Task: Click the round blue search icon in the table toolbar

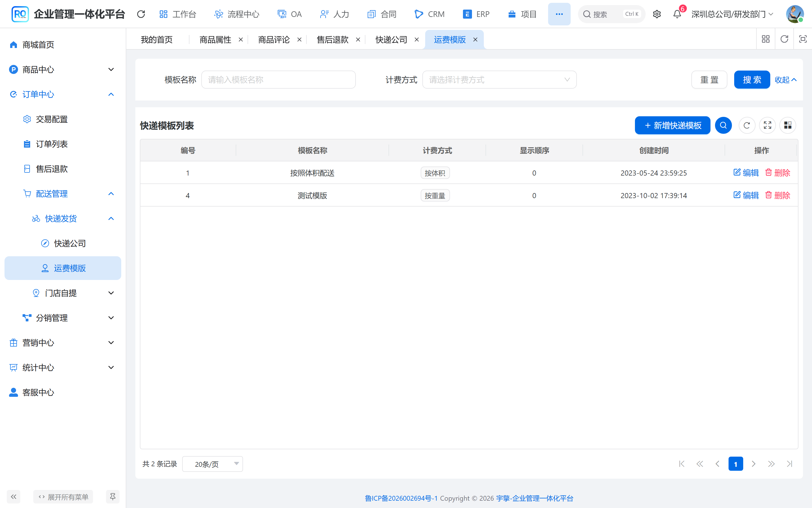Action: [723, 125]
